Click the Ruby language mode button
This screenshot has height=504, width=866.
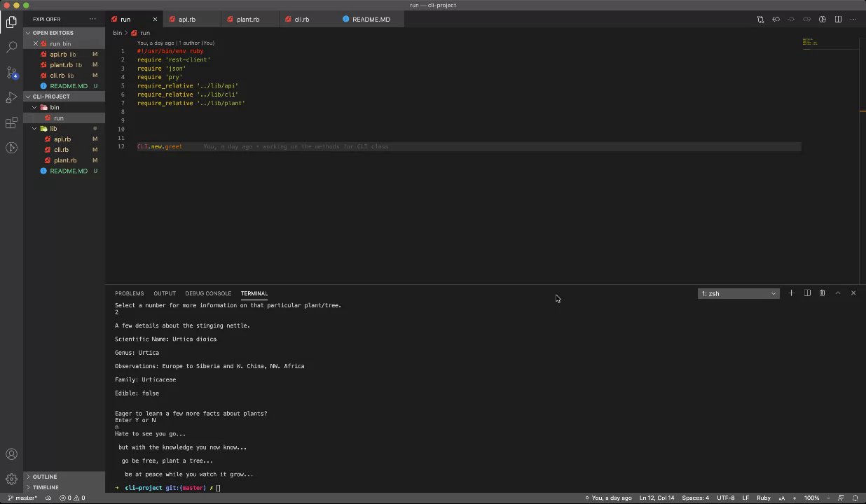(x=763, y=498)
